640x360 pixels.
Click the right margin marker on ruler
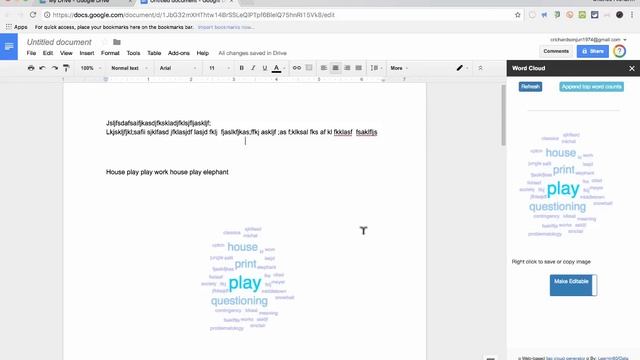(383, 80)
